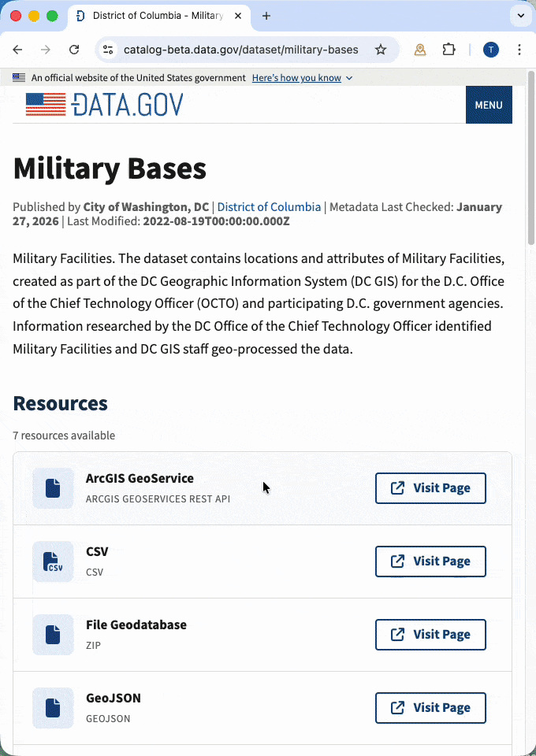Select the 'District of Columbia - Military' browser tab
Image resolution: width=536 pixels, height=756 pixels.
tap(158, 16)
